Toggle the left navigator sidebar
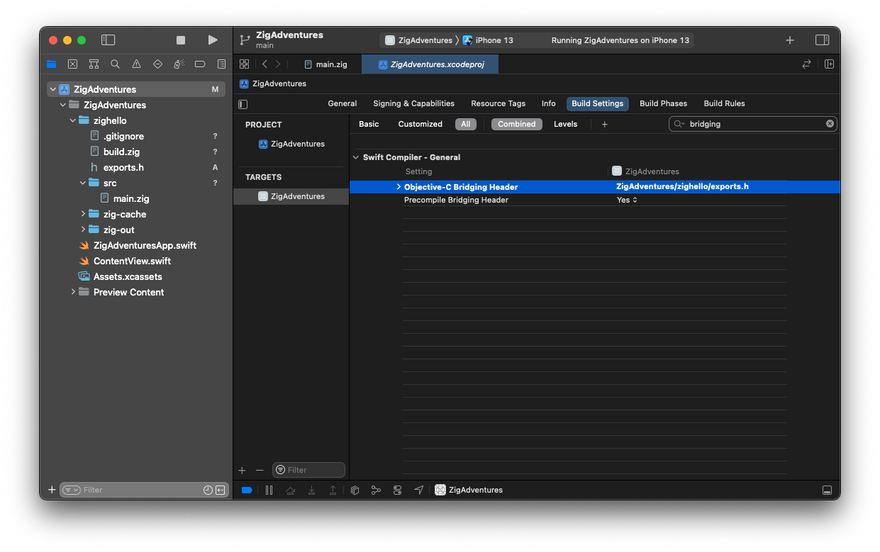 tap(108, 40)
